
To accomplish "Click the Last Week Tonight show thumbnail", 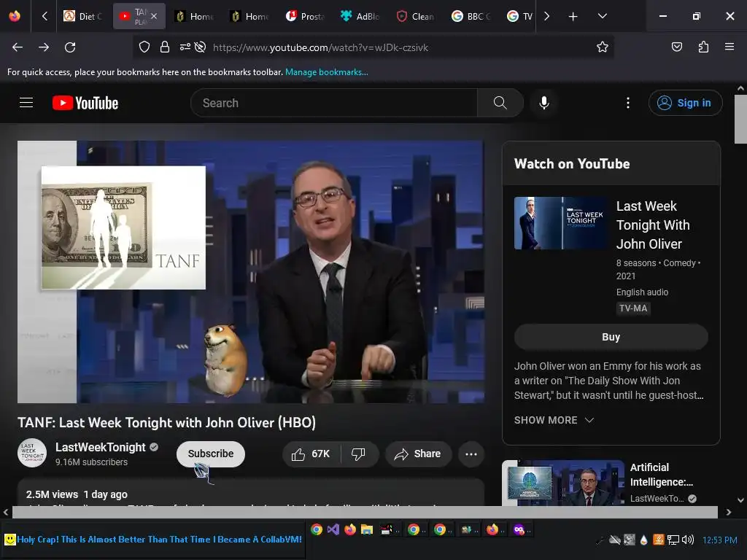I will tap(561, 223).
